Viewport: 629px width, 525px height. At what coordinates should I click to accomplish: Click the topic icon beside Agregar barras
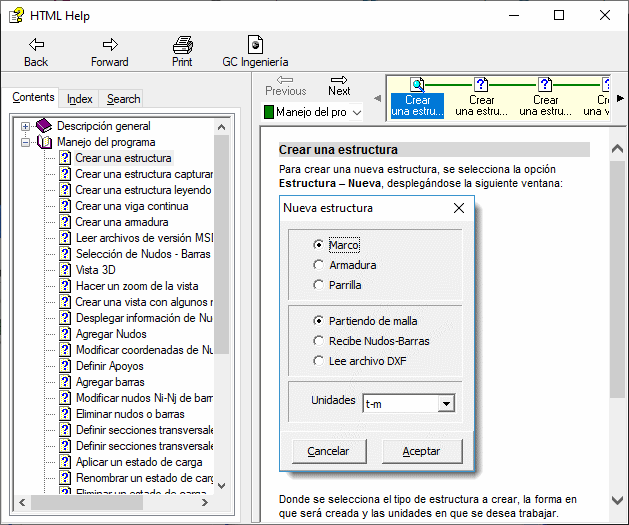click(65, 382)
